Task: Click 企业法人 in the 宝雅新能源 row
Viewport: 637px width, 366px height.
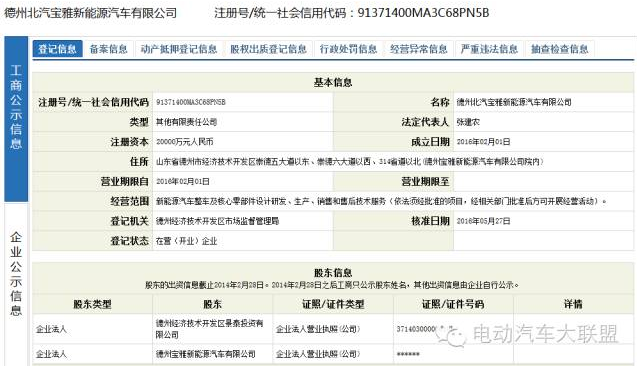Action: pos(51,354)
